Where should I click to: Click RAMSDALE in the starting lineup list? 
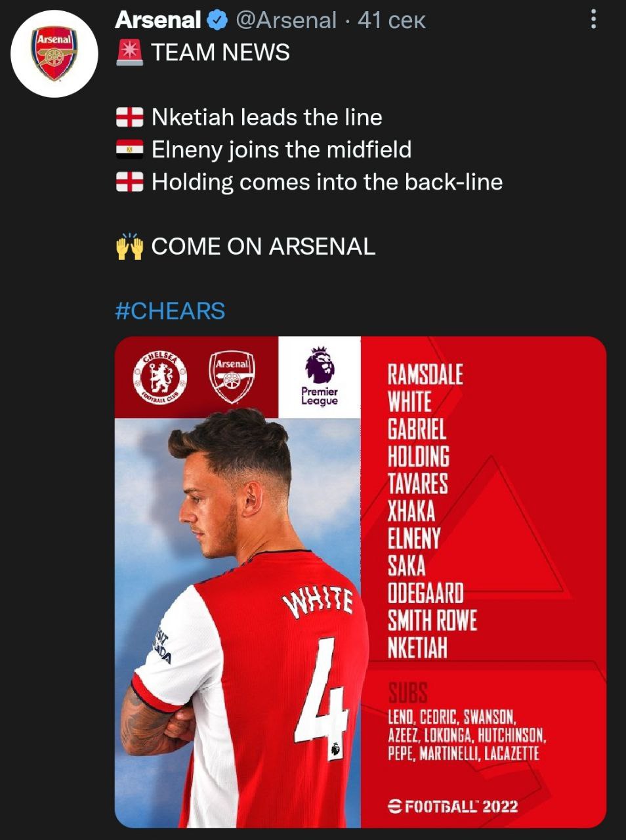point(425,375)
